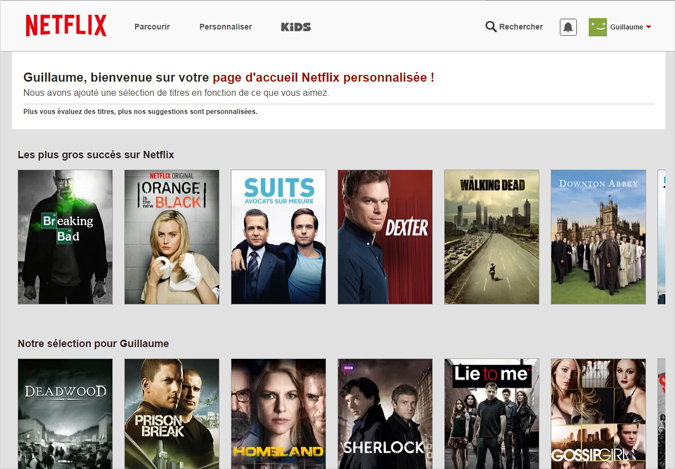Select the Dexter poster
The width and height of the screenshot is (675, 469).
click(x=385, y=237)
